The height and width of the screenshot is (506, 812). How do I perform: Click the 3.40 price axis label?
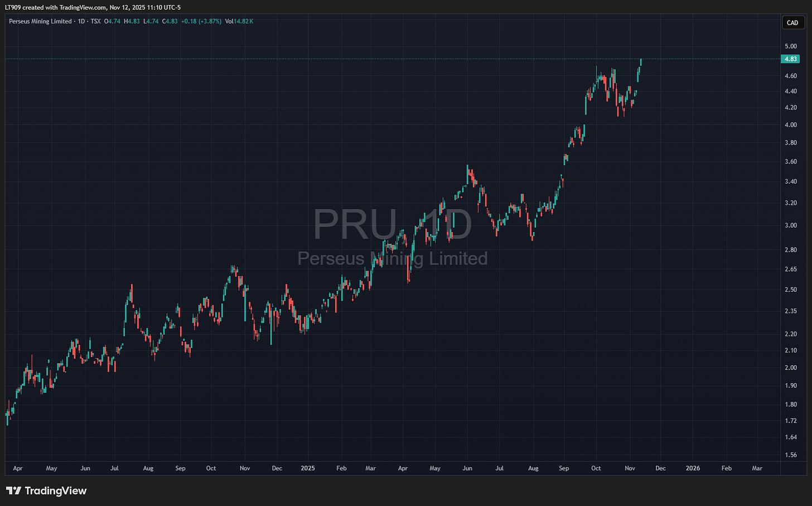click(x=791, y=182)
